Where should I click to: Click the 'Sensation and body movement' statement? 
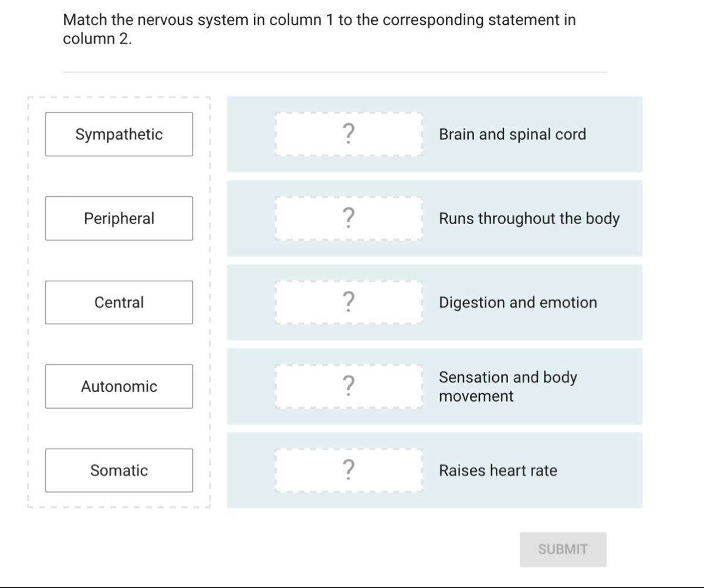507,386
